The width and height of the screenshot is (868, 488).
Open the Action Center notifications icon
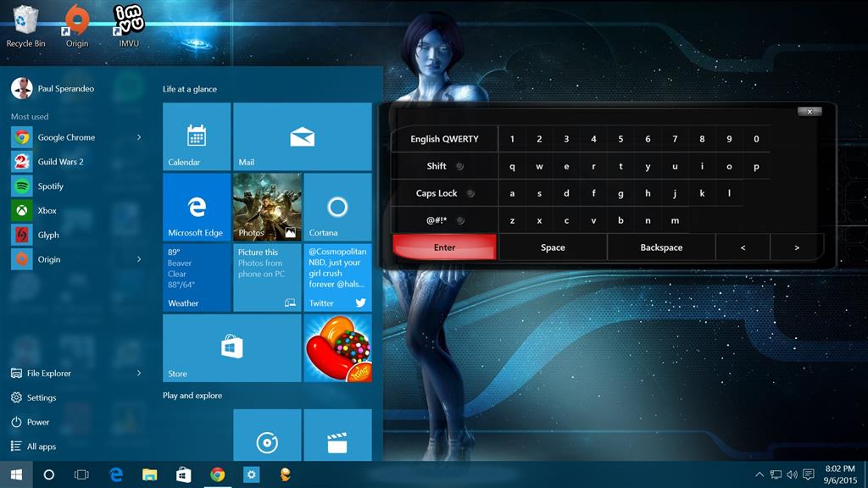809,474
